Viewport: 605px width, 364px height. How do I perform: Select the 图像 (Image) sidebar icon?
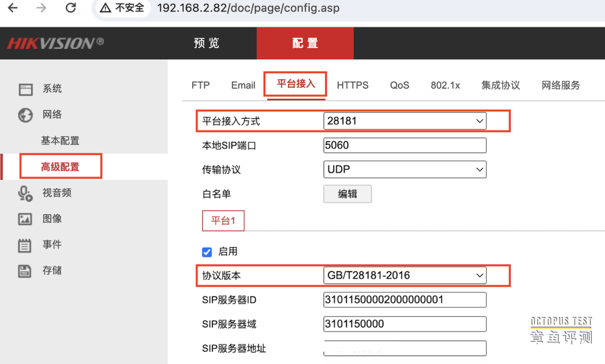52,218
